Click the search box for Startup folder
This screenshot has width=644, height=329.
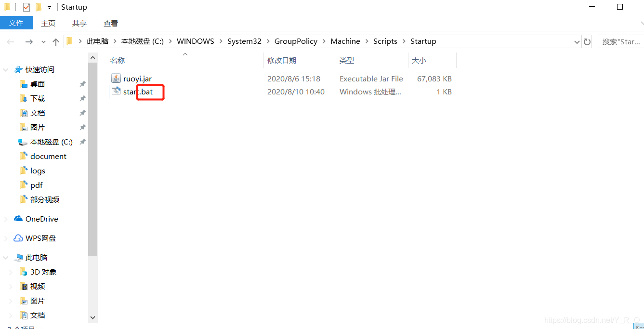(x=621, y=42)
